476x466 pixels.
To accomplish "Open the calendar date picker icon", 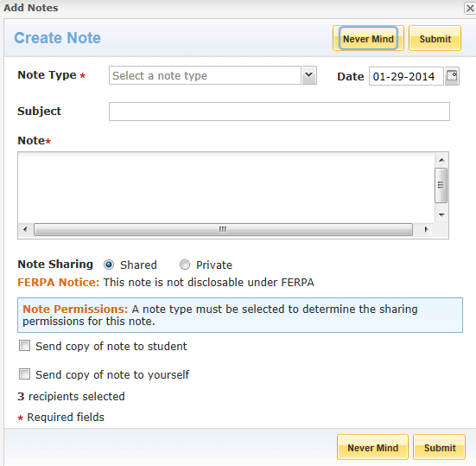I will click(x=452, y=76).
